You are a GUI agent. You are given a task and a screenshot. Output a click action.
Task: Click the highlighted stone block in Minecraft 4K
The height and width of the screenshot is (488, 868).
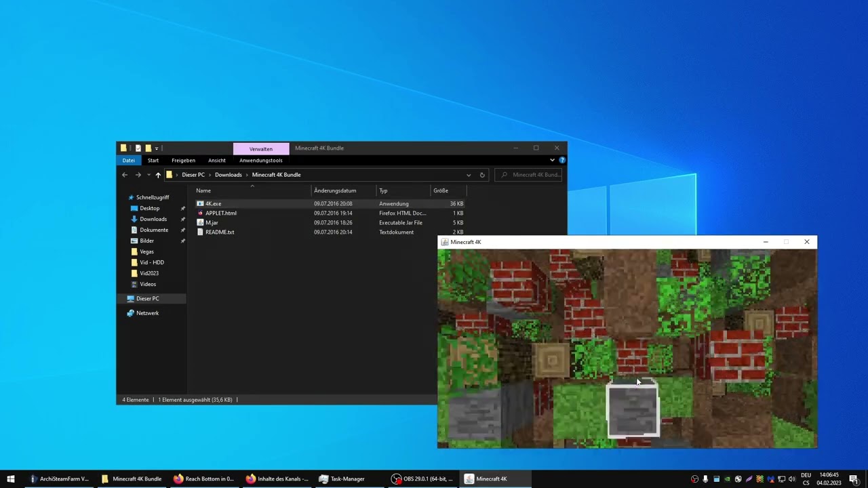632,410
